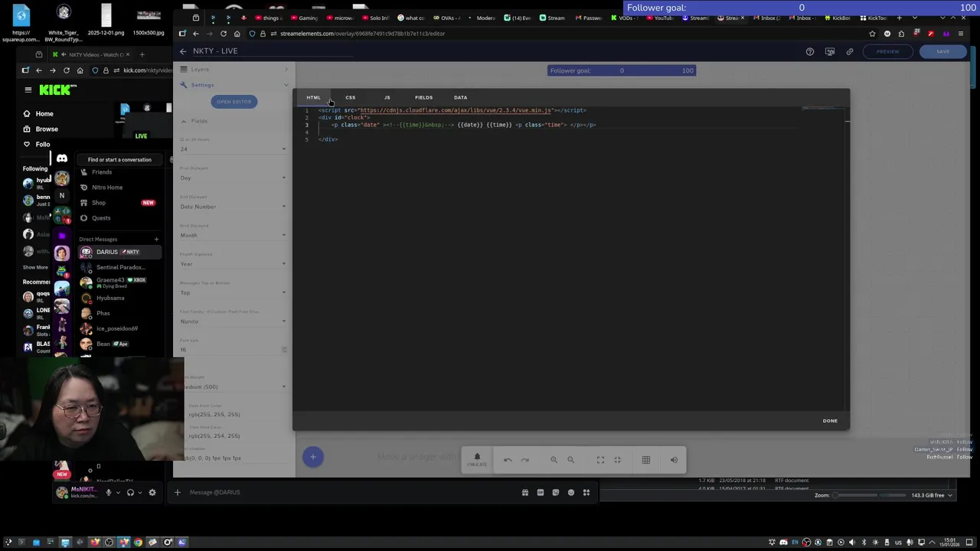Screen dimensions: 980x551
Task: Open Friends in Discord
Action: click(102, 172)
